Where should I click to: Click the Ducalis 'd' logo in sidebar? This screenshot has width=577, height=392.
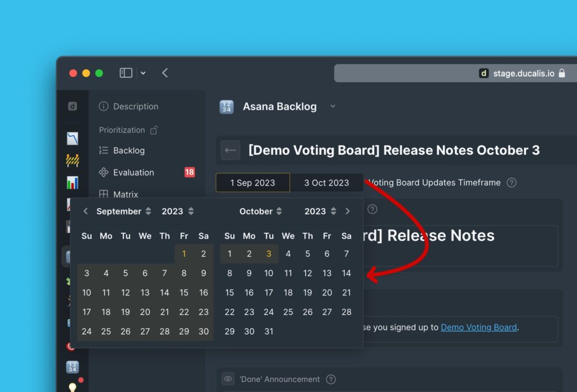[x=72, y=106]
